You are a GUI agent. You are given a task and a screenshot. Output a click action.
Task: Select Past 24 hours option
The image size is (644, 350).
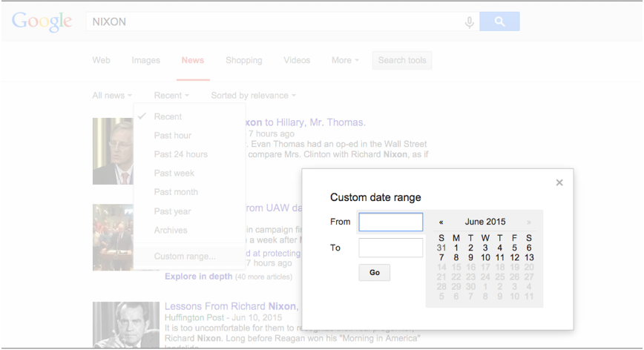coord(181,154)
